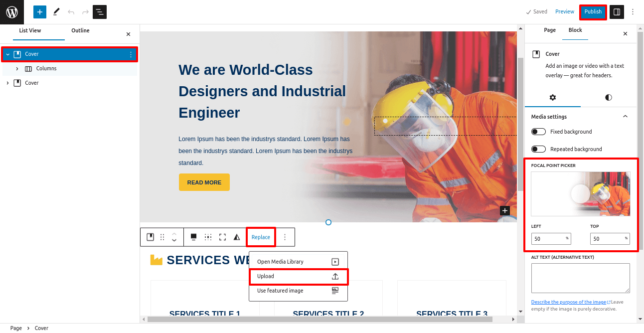This screenshot has width=644, height=333.
Task: Click into the Alt Text field
Action: 580,278
